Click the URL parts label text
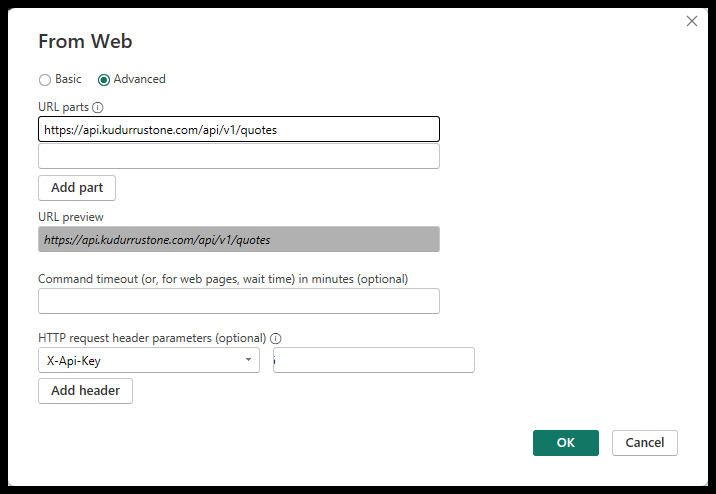The image size is (716, 494). coord(63,107)
